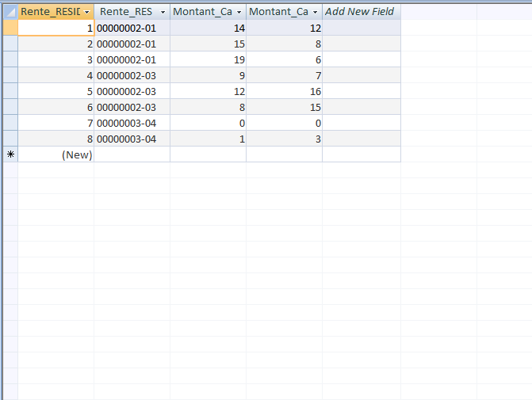Screen dimensions: 532x400
Task: Click first Montant value 0 in row 7
Action: click(208, 123)
